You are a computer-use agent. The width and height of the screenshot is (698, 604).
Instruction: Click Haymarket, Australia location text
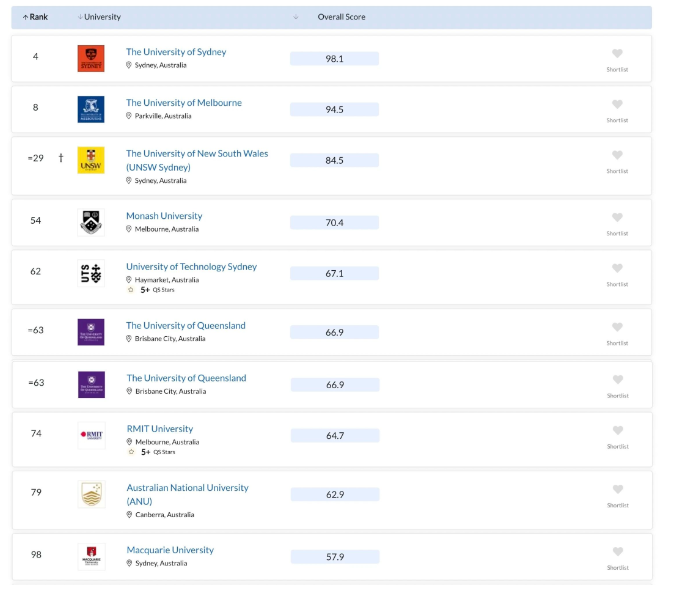pos(167,280)
